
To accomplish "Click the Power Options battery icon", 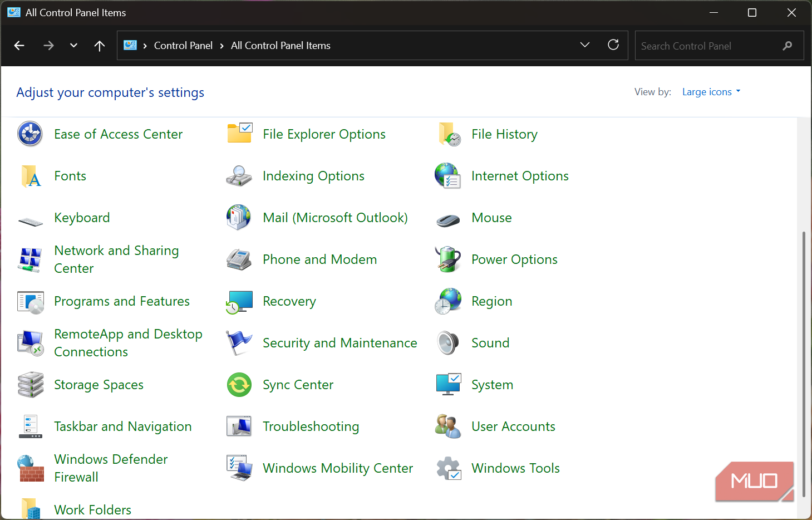I will pyautogui.click(x=449, y=259).
